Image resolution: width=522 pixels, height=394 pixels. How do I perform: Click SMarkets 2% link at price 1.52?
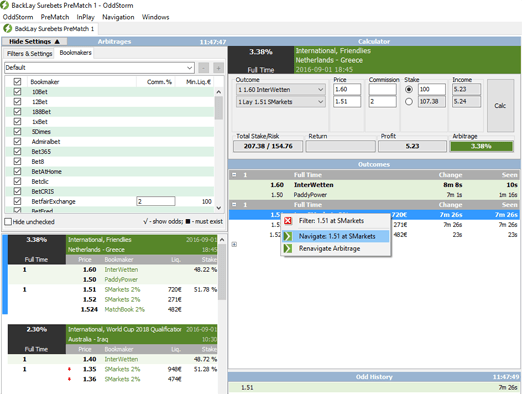[122, 299]
